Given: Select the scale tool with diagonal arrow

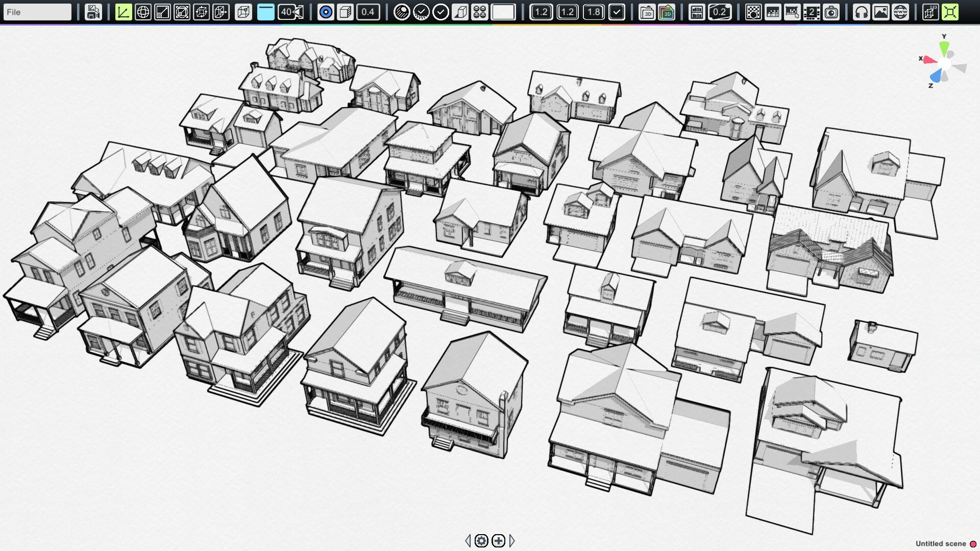Looking at the screenshot, I should click(x=163, y=11).
